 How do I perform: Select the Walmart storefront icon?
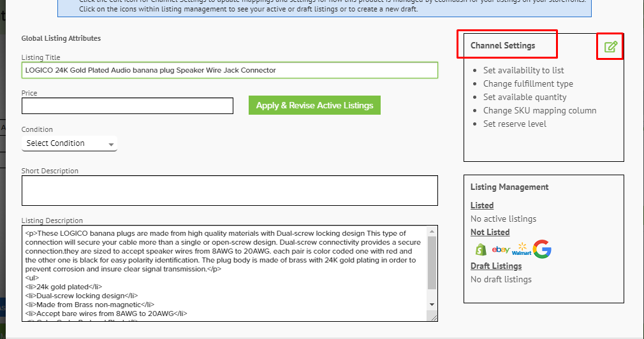[522, 249]
